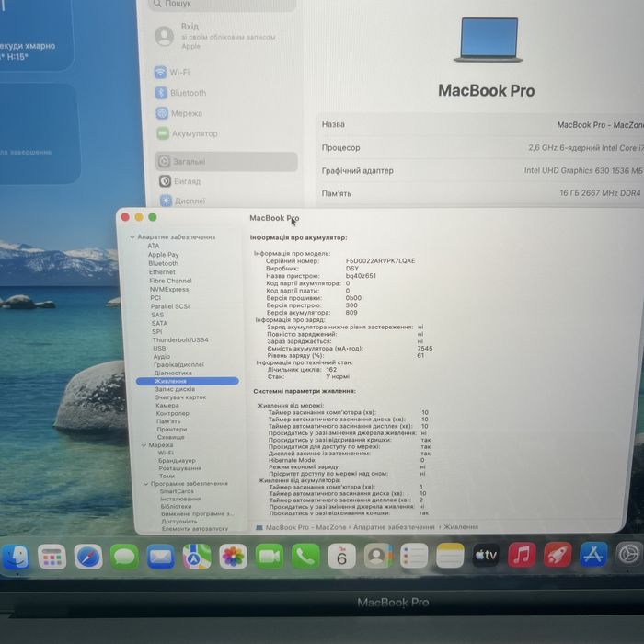This screenshot has height=644, width=644.
Task: Select Apple Pay in the hardware tree
Action: pos(163,255)
